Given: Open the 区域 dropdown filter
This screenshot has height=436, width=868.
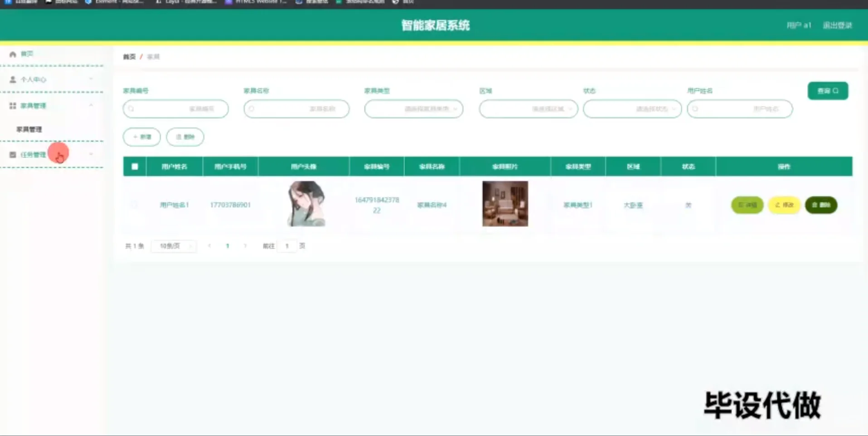Looking at the screenshot, I should [528, 109].
